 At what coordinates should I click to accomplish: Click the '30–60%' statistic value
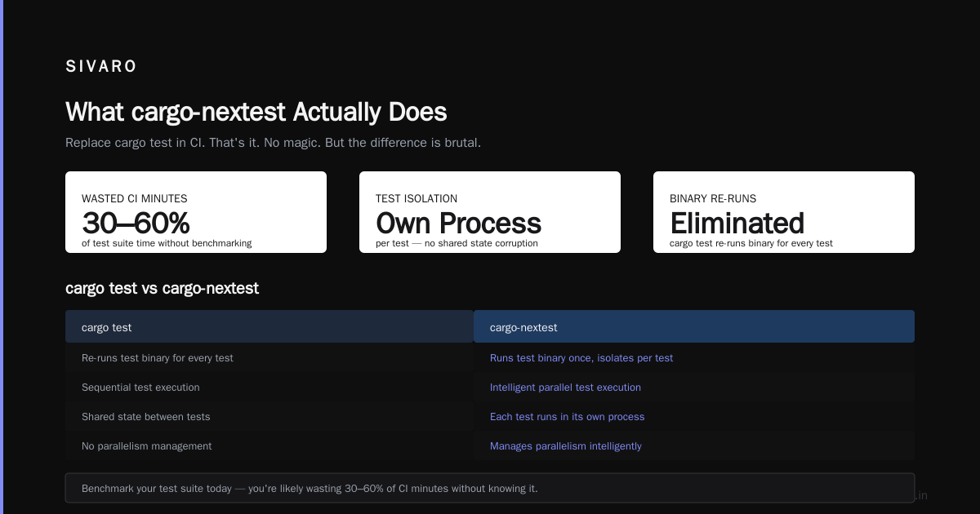click(x=136, y=223)
